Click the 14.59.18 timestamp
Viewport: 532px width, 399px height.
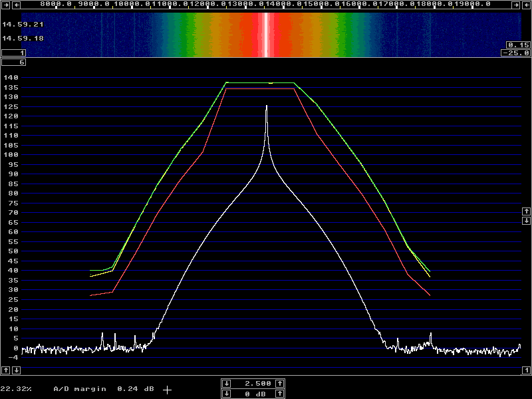click(x=23, y=39)
